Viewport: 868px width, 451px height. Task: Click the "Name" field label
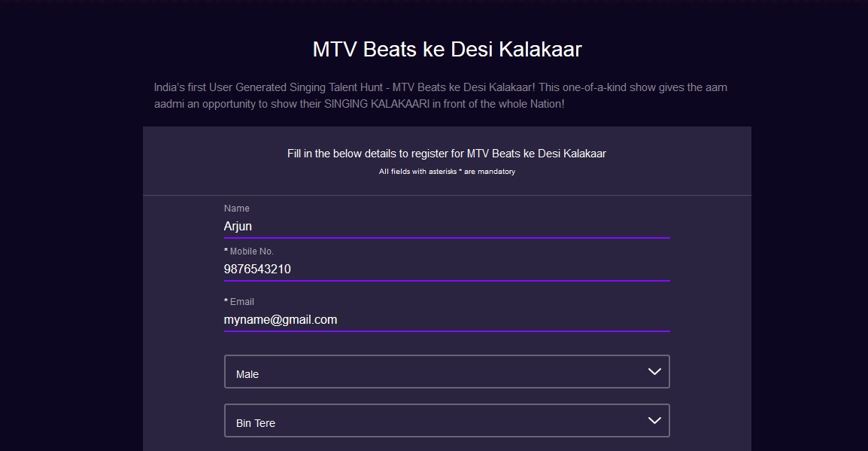click(x=237, y=209)
